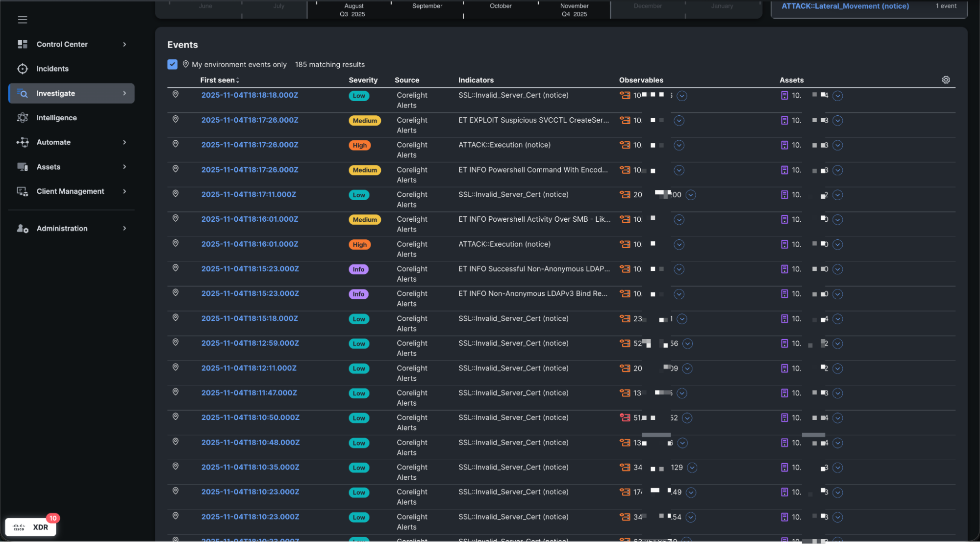Open the hamburger navigation menu
Viewport: 980px width, 548px height.
pyautogui.click(x=23, y=20)
